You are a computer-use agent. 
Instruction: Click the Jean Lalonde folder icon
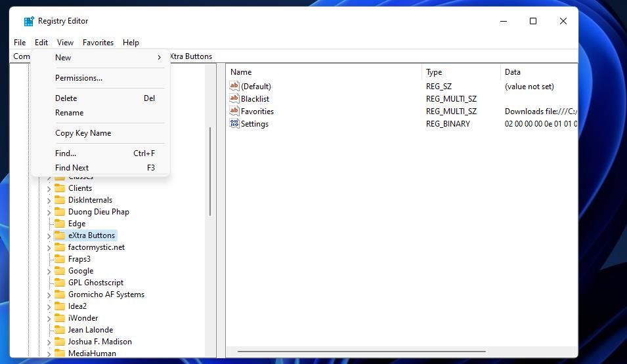point(60,330)
